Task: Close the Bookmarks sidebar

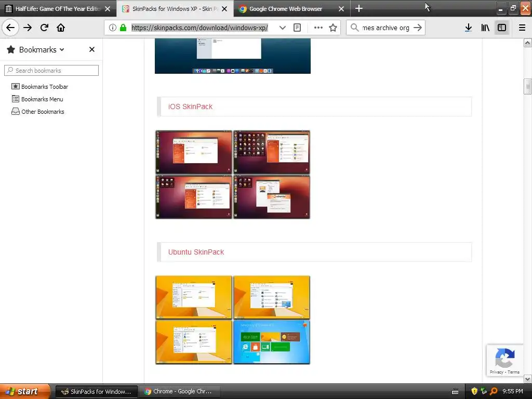Action: [x=91, y=49]
